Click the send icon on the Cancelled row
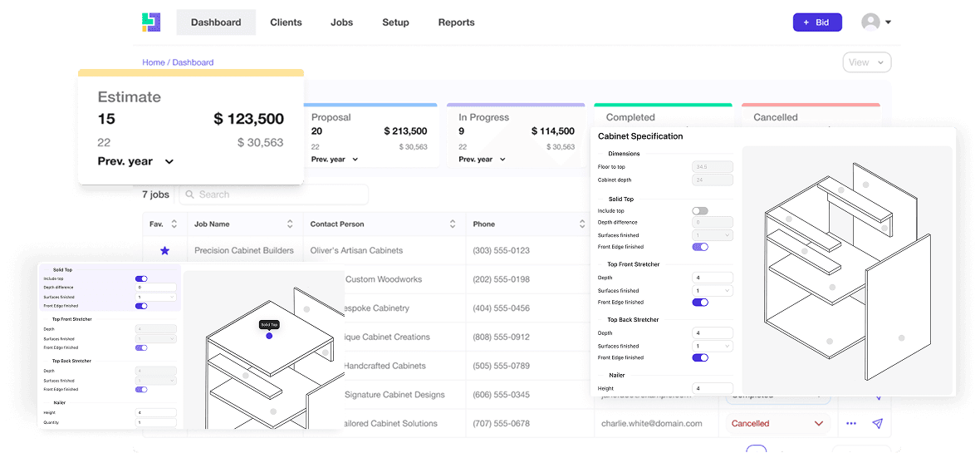The image size is (980, 453). coord(877,424)
